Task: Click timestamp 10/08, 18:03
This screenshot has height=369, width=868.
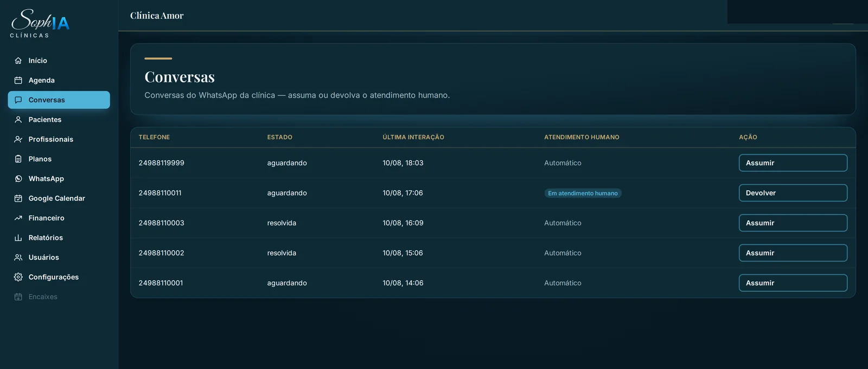Action: pos(403,163)
